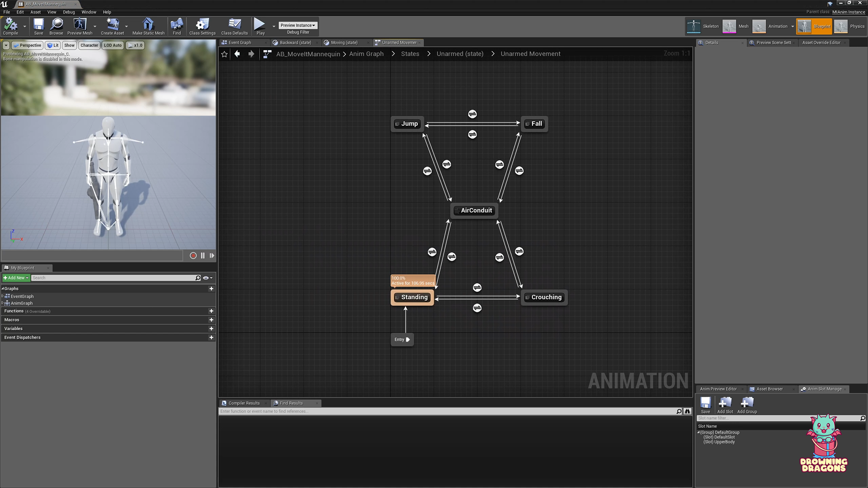Toggle the LOD Auto checkbox
The image size is (868, 488).
pos(113,45)
